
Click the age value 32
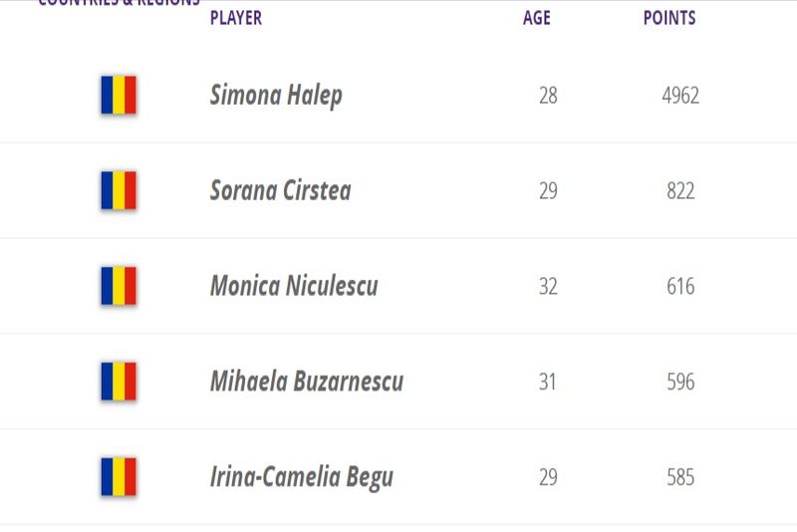(x=548, y=286)
